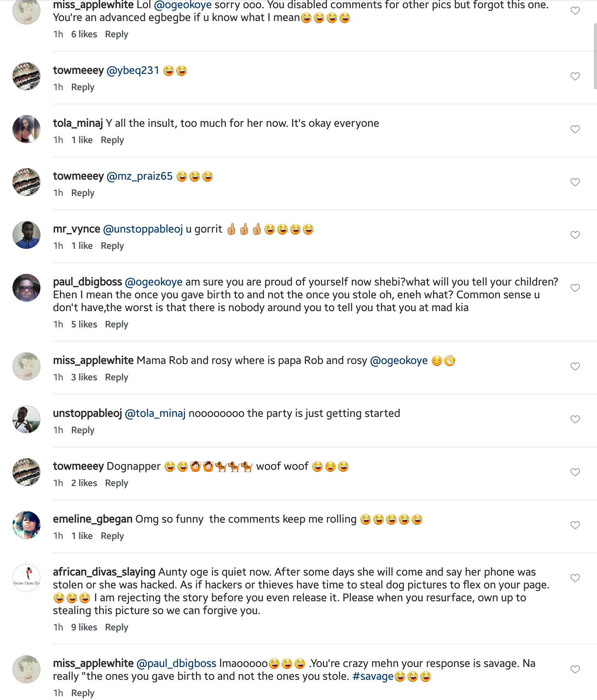The width and height of the screenshot is (597, 700).
Task: Like the mr_vynce comment via heart
Action: pos(575,235)
